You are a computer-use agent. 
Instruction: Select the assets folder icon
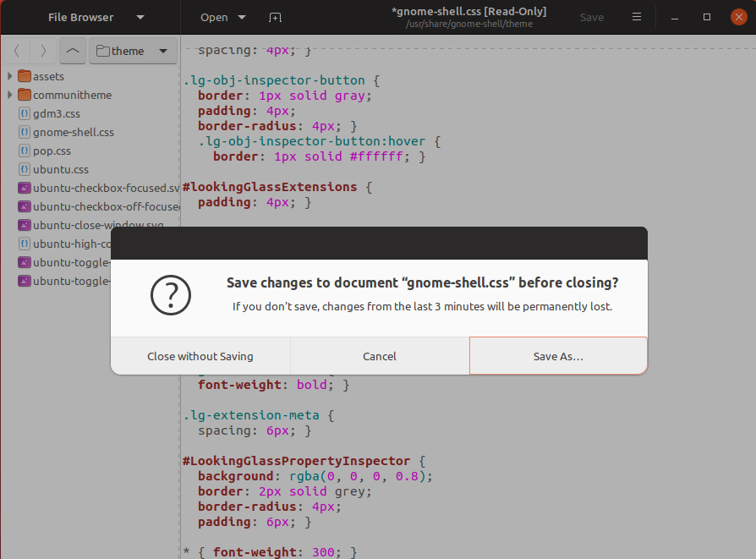click(x=25, y=76)
